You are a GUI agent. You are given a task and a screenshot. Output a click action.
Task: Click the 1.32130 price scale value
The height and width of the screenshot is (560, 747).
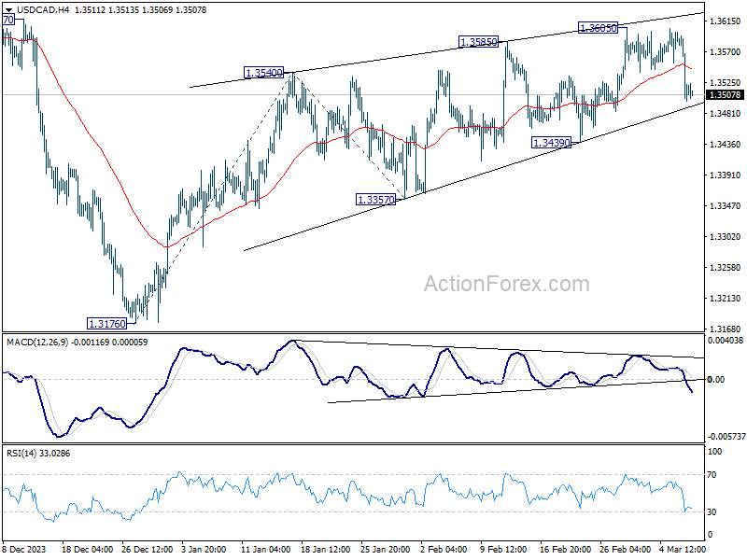point(726,298)
